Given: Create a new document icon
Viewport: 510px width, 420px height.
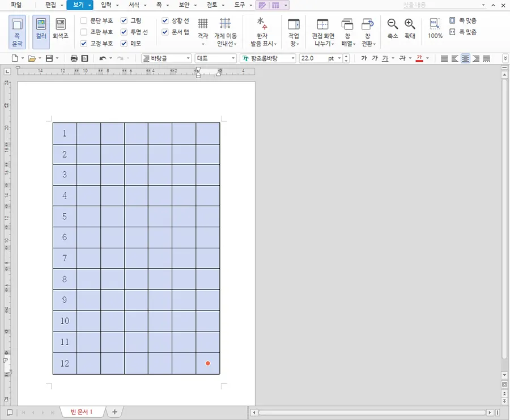Looking at the screenshot, I should [x=15, y=58].
